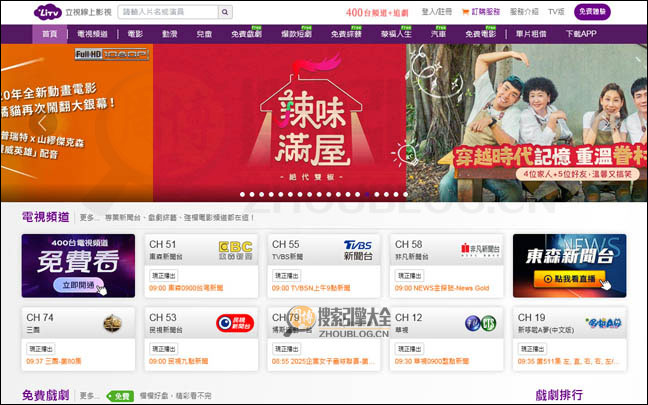648x405 pixels.
Task: Click 09:00 NEWS金探號 program link
Action: pos(442,288)
